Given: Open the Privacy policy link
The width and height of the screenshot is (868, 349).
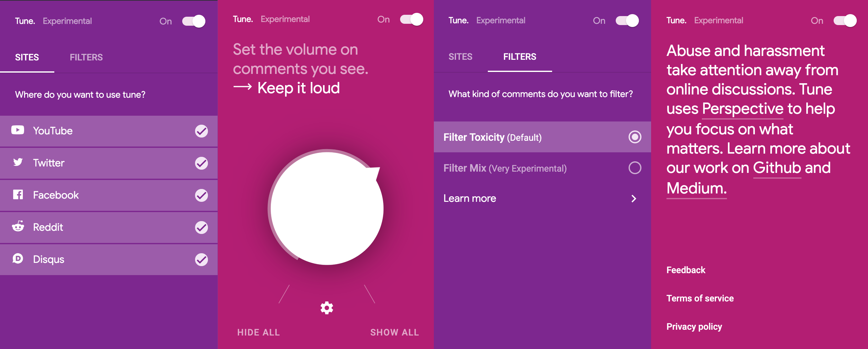Looking at the screenshot, I should [694, 327].
